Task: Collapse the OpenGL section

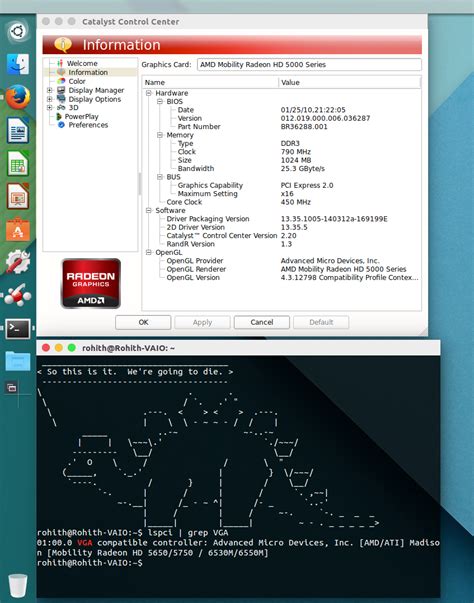Action: [149, 252]
